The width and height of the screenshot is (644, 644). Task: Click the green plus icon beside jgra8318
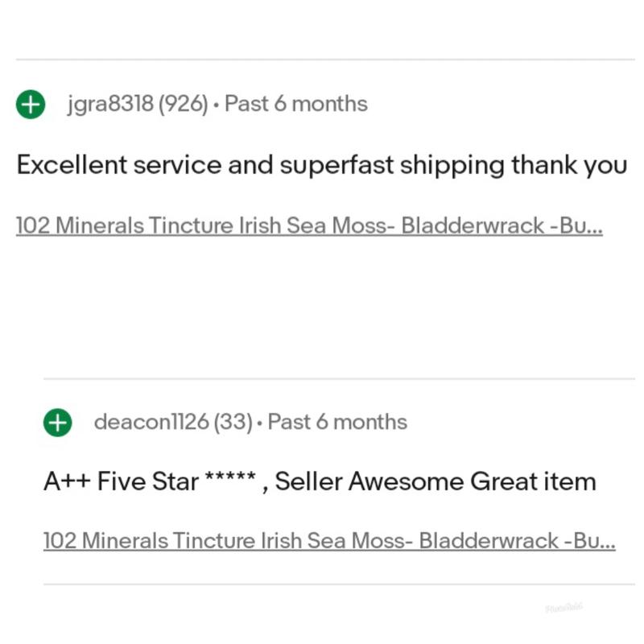pos(31,104)
